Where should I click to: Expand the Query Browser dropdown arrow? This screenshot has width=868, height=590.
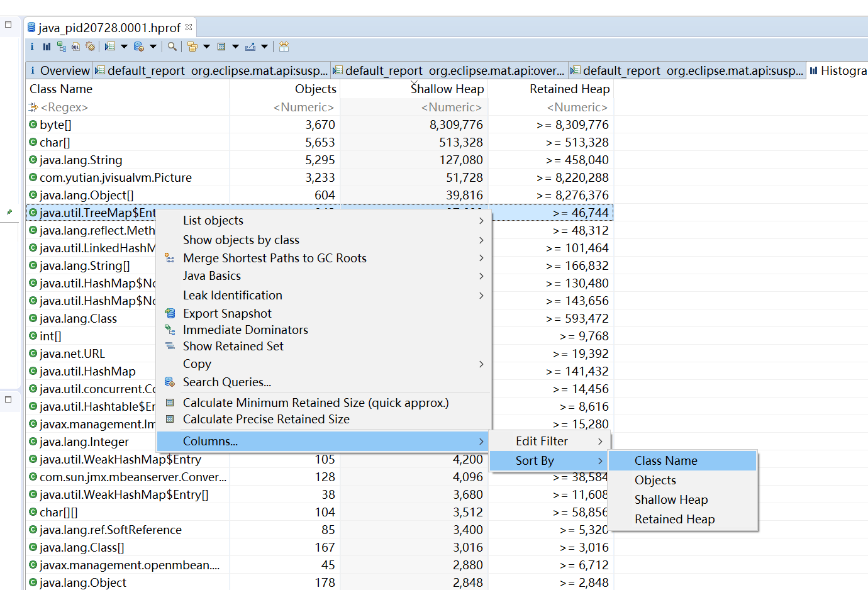pyautogui.click(x=153, y=47)
